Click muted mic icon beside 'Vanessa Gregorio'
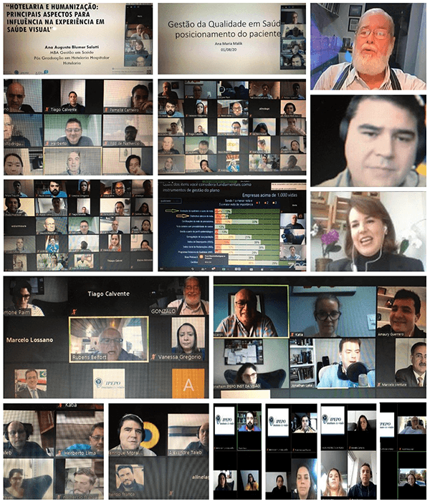430x504 pixels. 154,357
